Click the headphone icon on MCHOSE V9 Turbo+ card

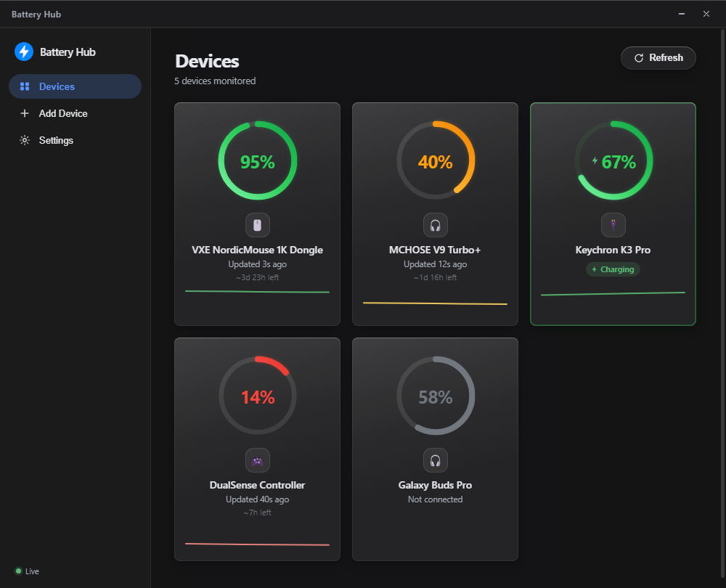(435, 225)
